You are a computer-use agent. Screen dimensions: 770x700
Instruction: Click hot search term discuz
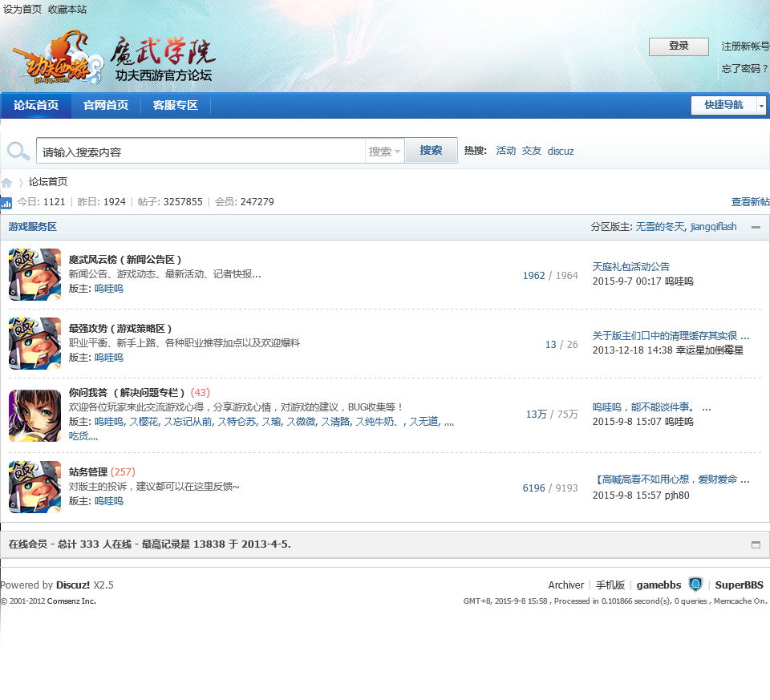(561, 152)
